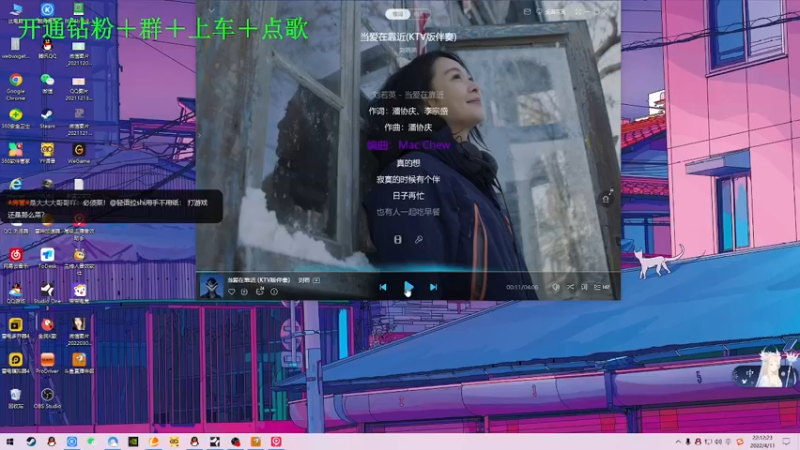Viewport: 800px width, 450px height.
Task: Open 360 Software Manager desktop icon
Action: tap(16, 153)
